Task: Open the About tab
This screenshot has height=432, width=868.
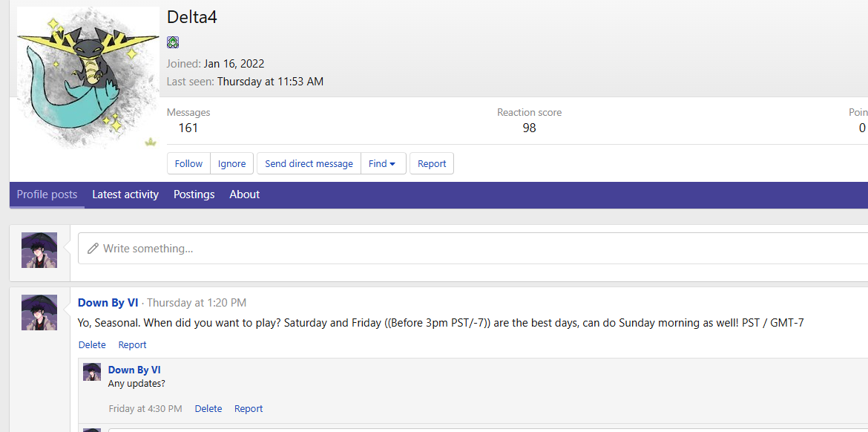Action: click(244, 194)
